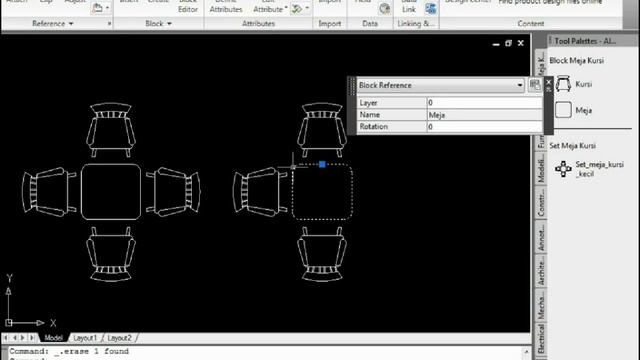The image size is (640, 360).
Task: Click the Linking & Extraction panel title
Action: coord(416,24)
